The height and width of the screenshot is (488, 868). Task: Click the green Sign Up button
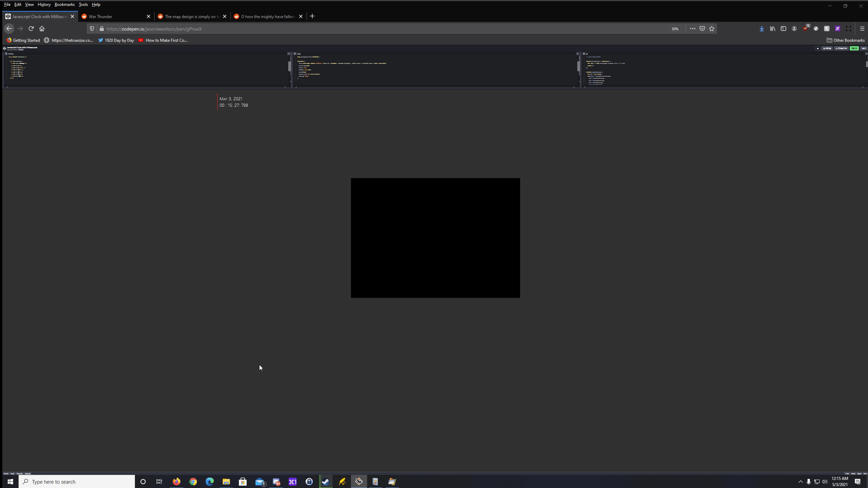click(854, 49)
